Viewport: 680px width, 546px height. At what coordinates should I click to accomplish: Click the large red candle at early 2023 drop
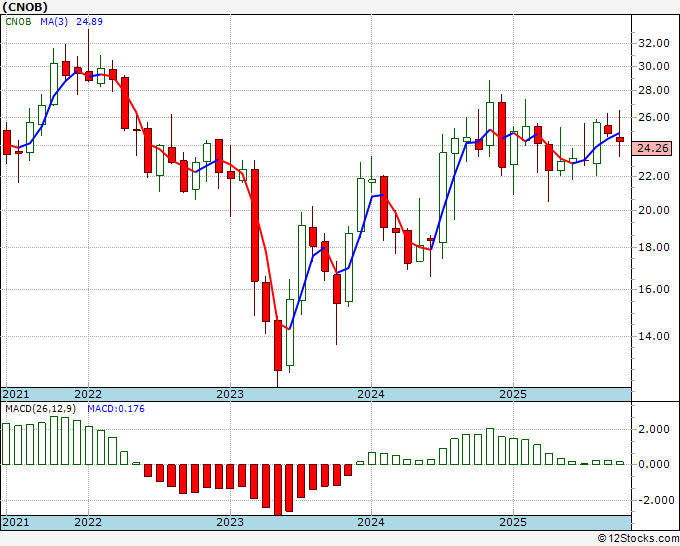[255, 226]
